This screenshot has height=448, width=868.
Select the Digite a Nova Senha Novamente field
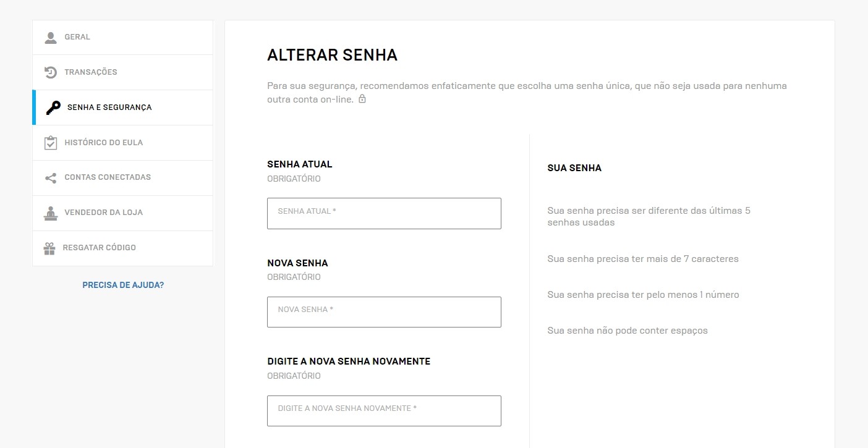click(x=384, y=411)
